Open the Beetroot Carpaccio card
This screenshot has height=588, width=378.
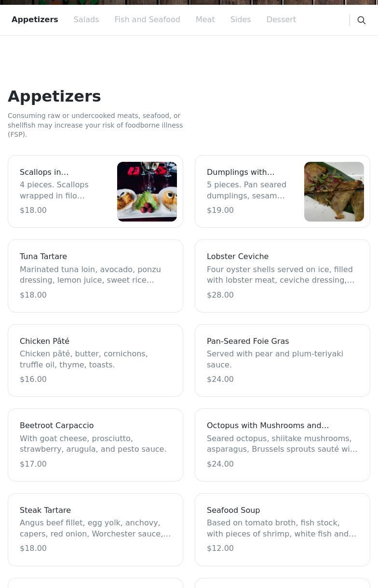[95, 445]
